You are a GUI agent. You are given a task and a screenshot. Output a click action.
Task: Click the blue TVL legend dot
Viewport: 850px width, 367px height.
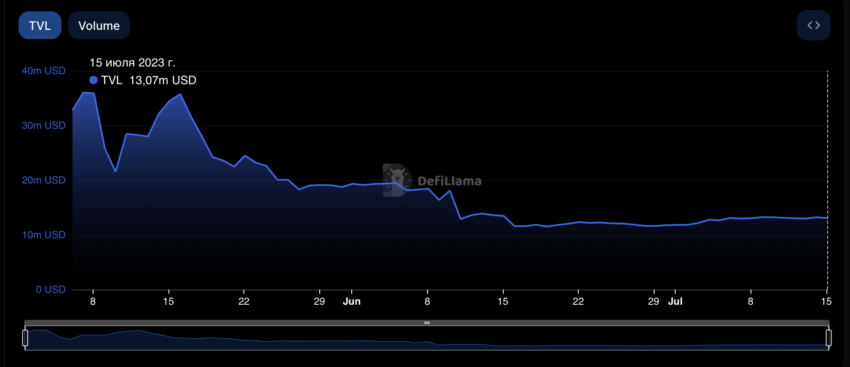(x=93, y=80)
